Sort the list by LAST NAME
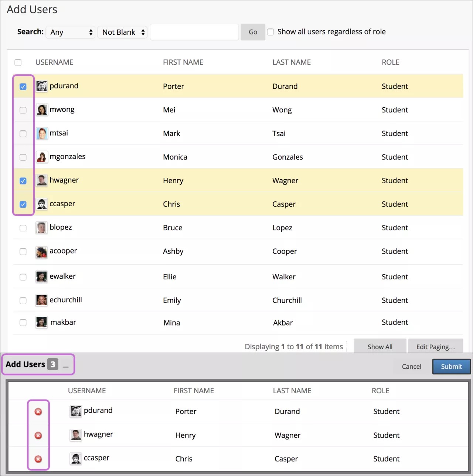Screen dimensions: 473x476 [x=292, y=62]
